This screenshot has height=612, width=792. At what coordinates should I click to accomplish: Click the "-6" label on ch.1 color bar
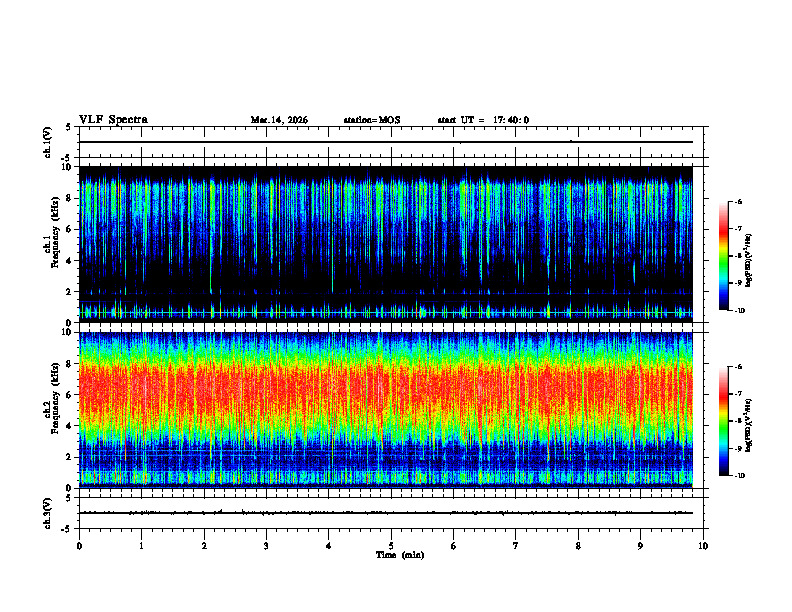pos(738,201)
